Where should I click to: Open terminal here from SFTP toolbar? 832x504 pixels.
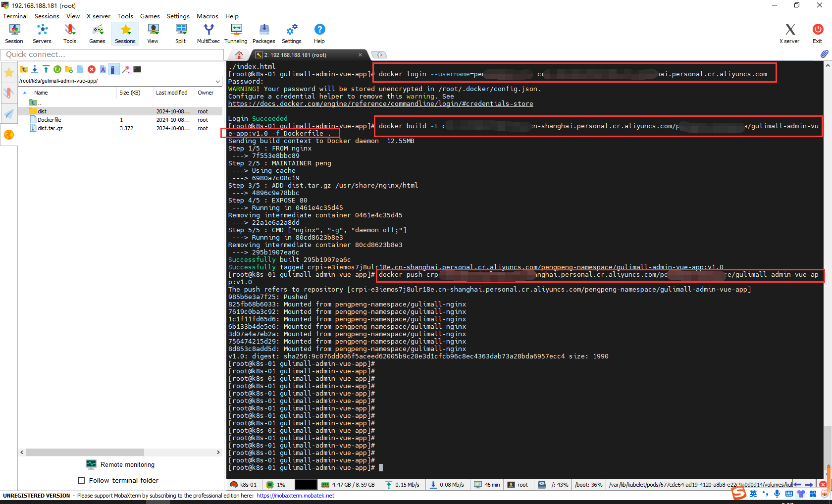137,69
